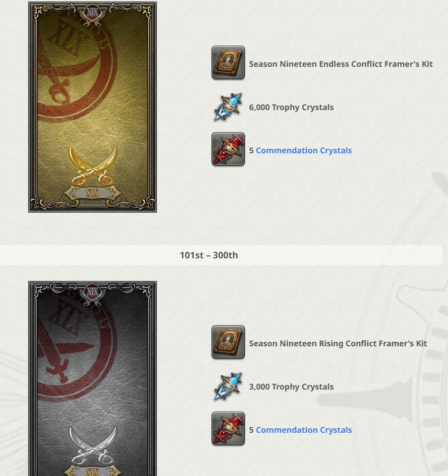Click the red Commendation Crystals icon in silver tier
Screen dimensions: 448x476
tap(228, 428)
